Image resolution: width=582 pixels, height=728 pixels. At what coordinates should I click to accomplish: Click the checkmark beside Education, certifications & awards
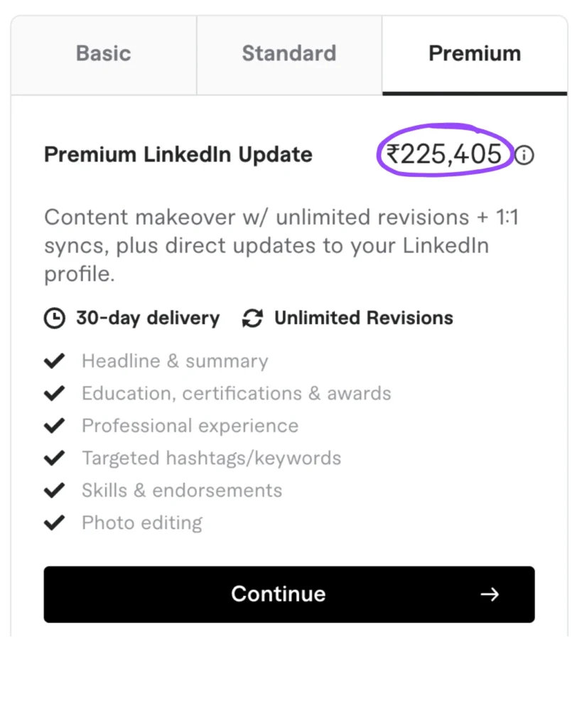[54, 393]
